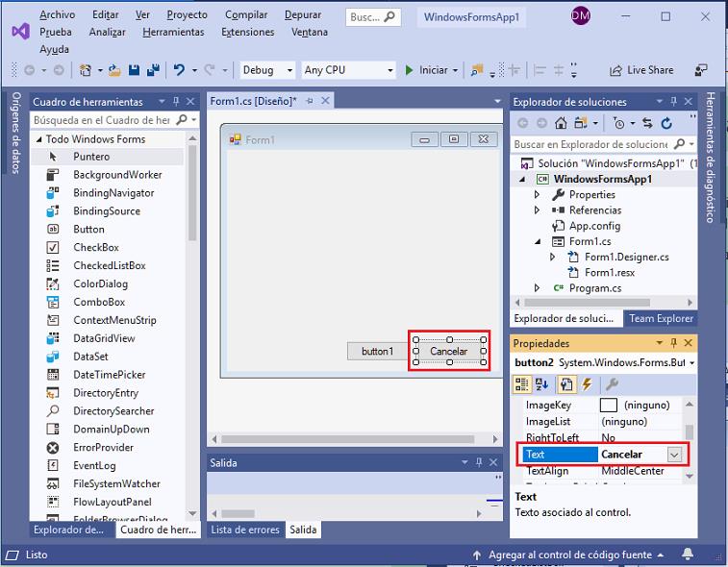Expand the Referencias node
This screenshot has width=728, height=567.
[x=537, y=210]
